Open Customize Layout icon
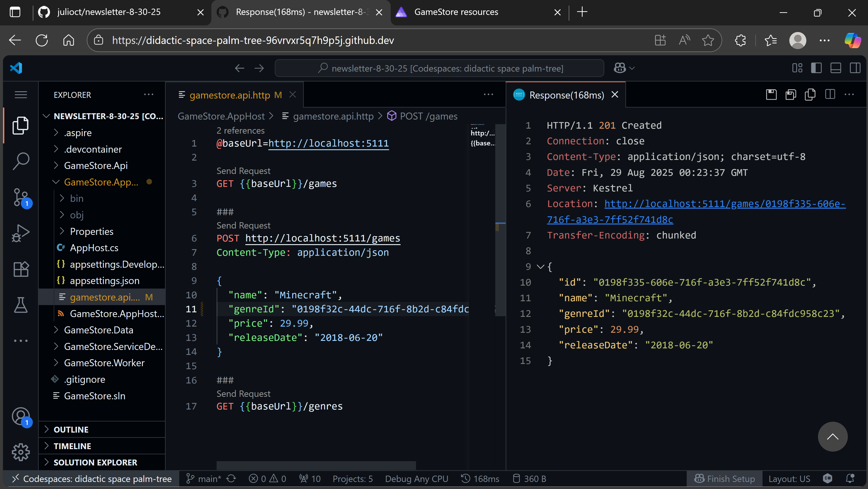 click(797, 68)
